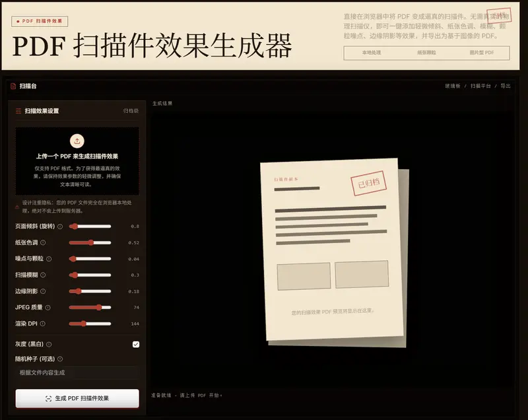Select the 玻璃板 breadcrumb item
The image size is (528, 420).
point(453,87)
